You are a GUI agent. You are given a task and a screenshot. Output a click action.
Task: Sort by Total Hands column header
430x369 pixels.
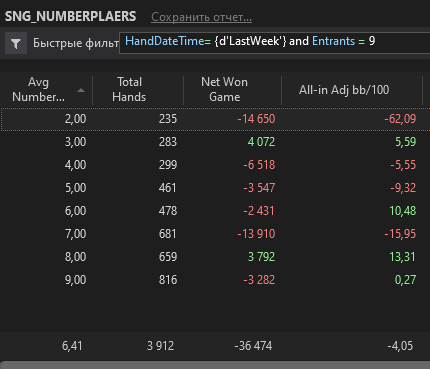click(x=129, y=89)
